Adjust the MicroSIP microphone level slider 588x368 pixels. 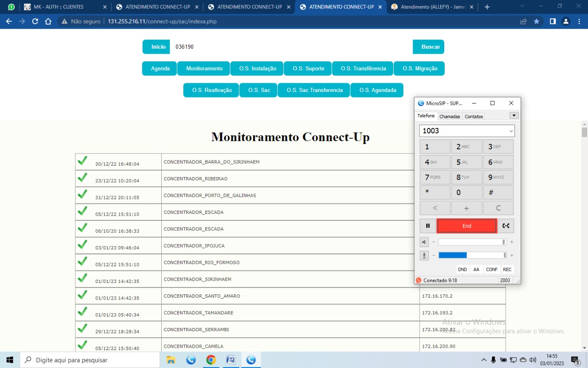click(x=472, y=255)
